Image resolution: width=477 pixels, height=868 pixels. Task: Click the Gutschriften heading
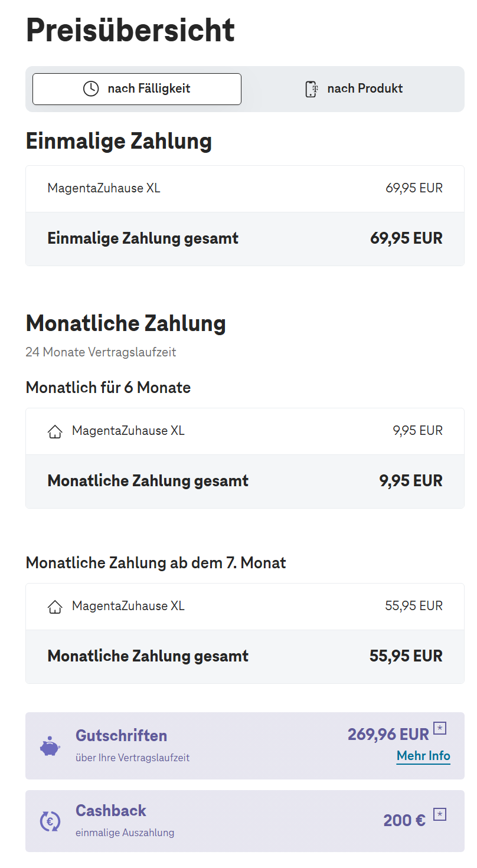point(121,736)
